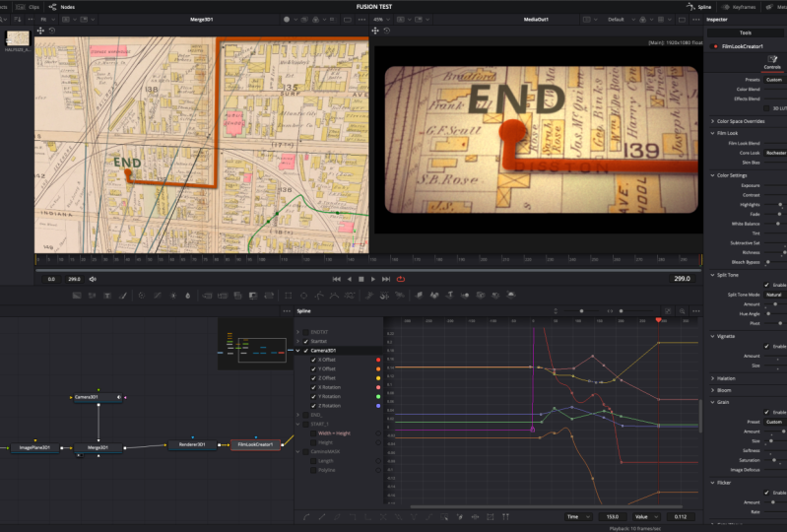Jump to the last frame

pos(386,279)
